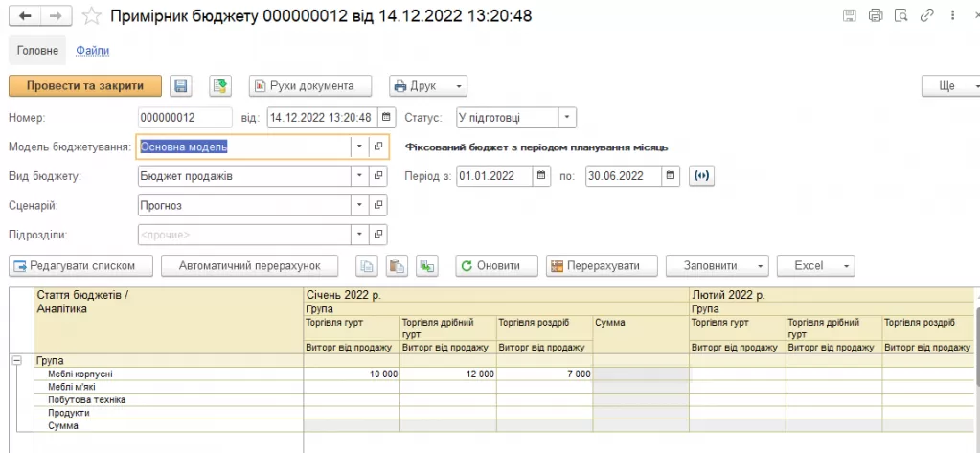
Task: Open the Excel dropdown menu
Action: pyautogui.click(x=815, y=265)
